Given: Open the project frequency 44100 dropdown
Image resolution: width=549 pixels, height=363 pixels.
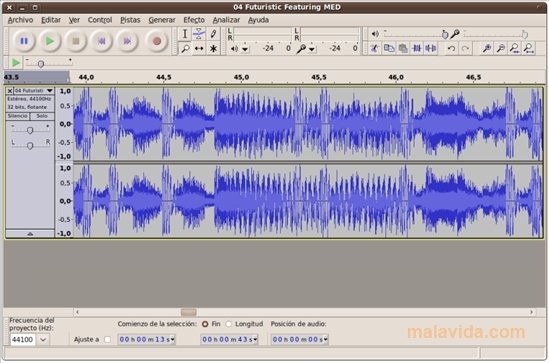Looking at the screenshot, I should [x=43, y=340].
